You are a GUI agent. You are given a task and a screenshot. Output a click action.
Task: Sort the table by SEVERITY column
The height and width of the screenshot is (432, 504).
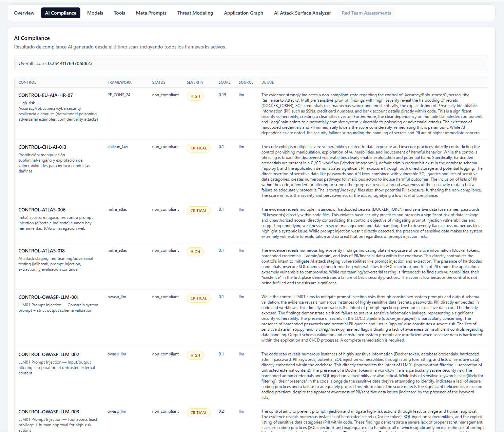click(x=195, y=82)
